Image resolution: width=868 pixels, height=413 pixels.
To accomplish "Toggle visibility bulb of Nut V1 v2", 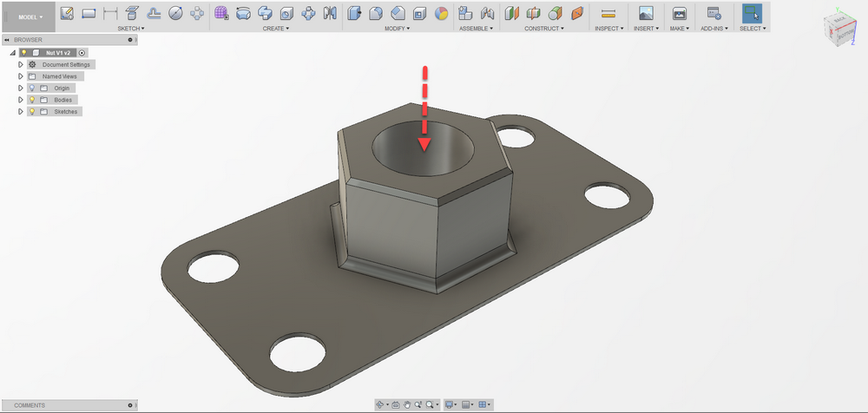I will [x=23, y=53].
